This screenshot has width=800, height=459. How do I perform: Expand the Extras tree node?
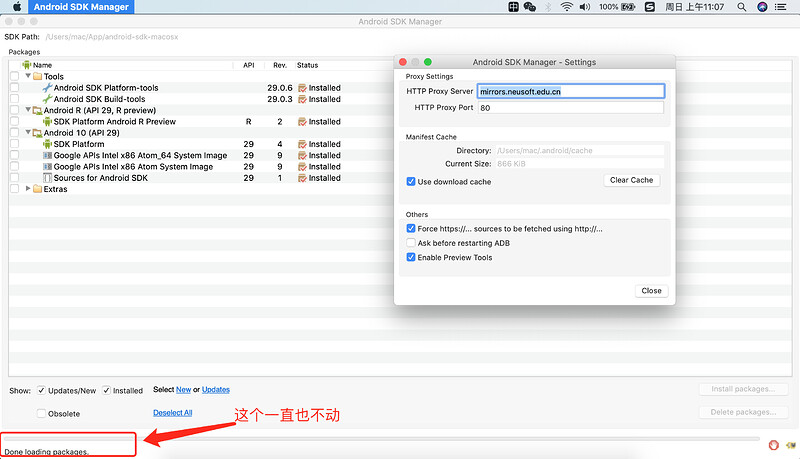point(28,188)
